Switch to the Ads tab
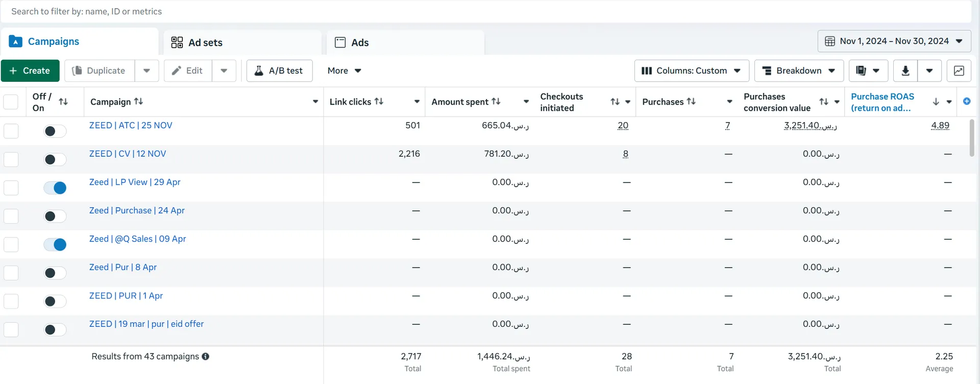 pos(406,42)
